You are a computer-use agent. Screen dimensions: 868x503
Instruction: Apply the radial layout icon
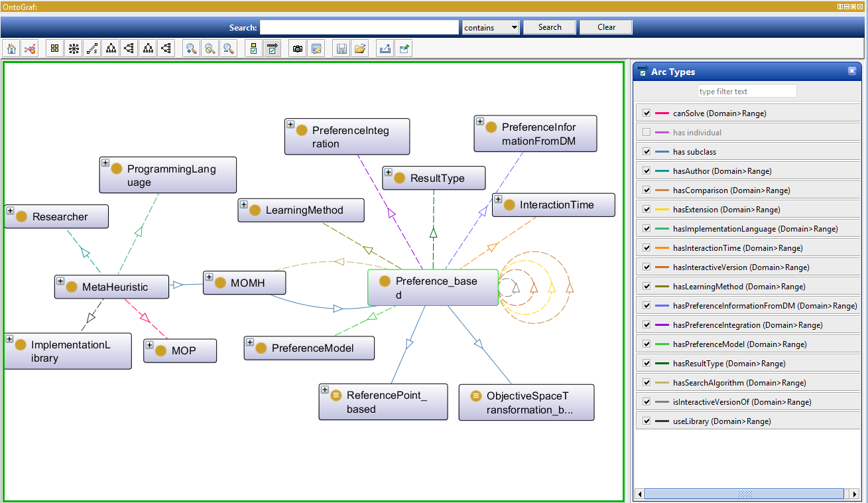(74, 48)
